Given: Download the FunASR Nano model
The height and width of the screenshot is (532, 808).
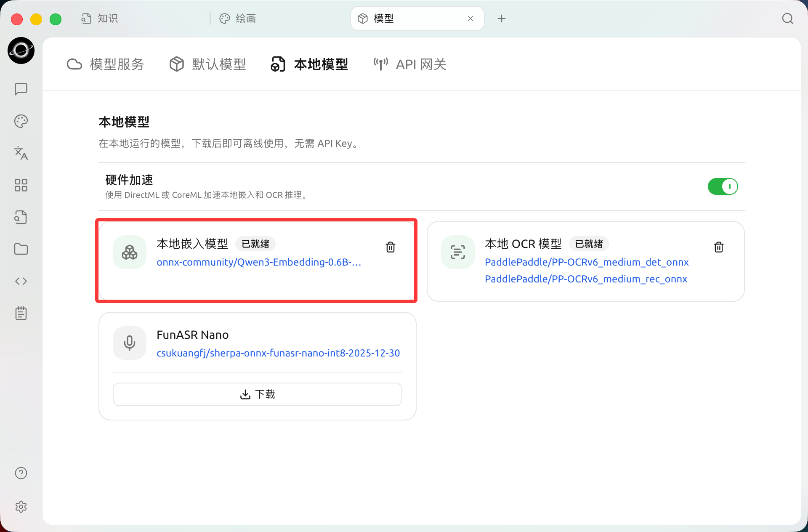Looking at the screenshot, I should pyautogui.click(x=258, y=394).
